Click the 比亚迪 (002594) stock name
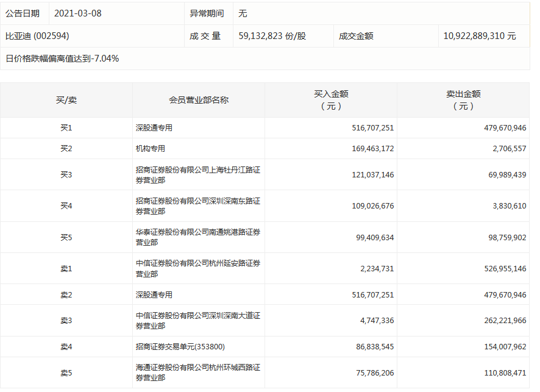The width and height of the screenshot is (540, 392). [x=37, y=36]
